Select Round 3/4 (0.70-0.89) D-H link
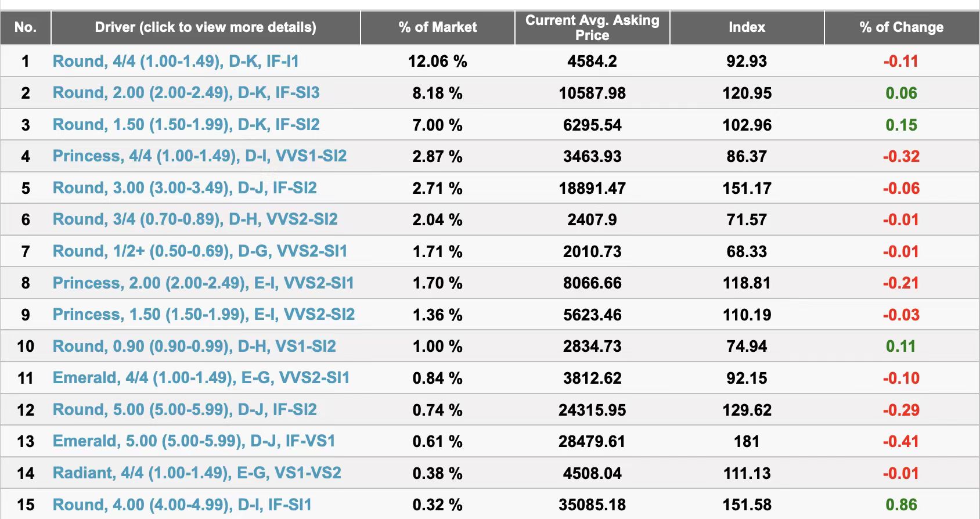Screen dimensions: 980x519 [x=195, y=219]
